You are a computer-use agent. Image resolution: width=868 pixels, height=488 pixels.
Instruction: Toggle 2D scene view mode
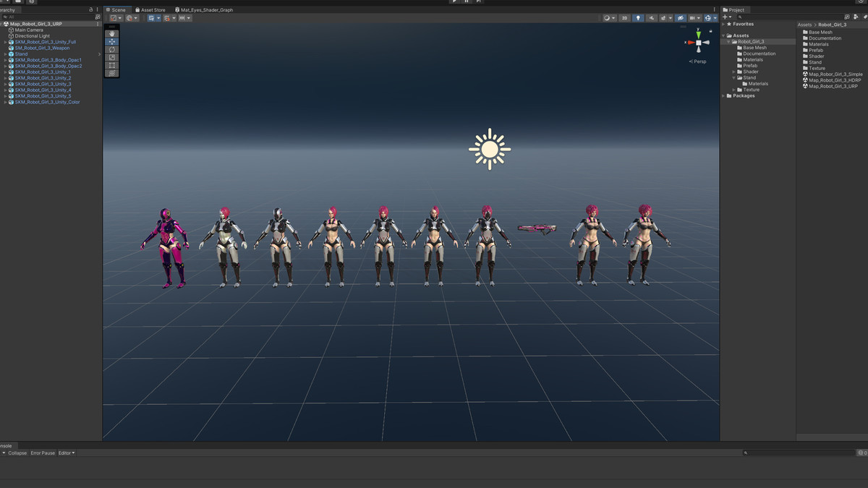coord(624,18)
